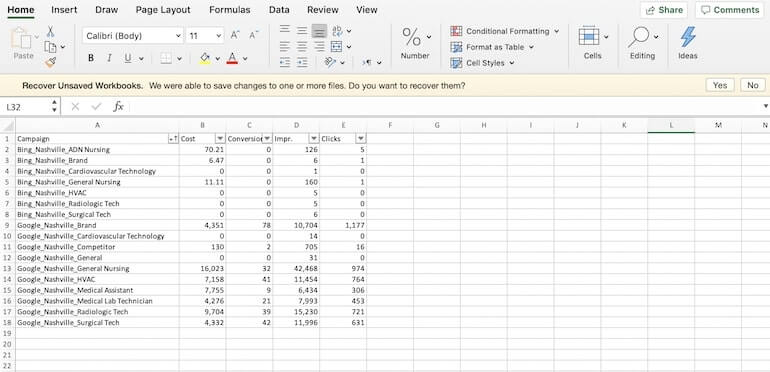Click the Borders icon

pyautogui.click(x=166, y=58)
